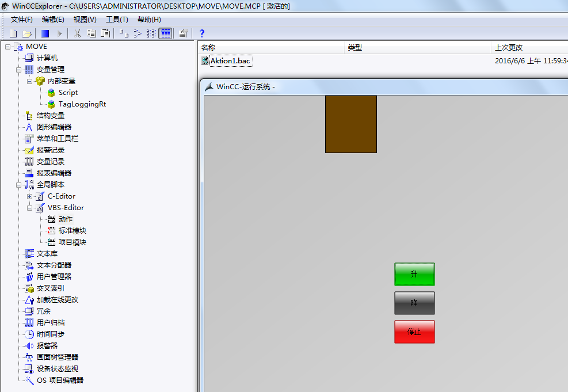Select the 加载在线更改 tree item
This screenshot has width=568, height=392.
pyautogui.click(x=57, y=300)
